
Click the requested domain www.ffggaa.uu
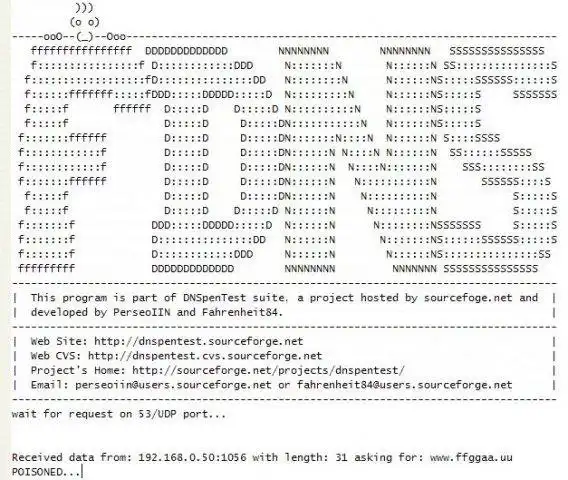471,458
